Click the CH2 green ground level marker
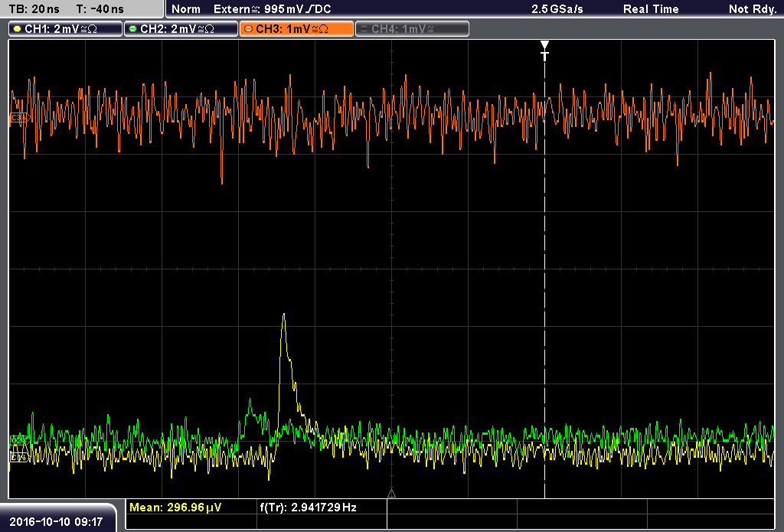Screen dimensions: 784x532 [19, 439]
